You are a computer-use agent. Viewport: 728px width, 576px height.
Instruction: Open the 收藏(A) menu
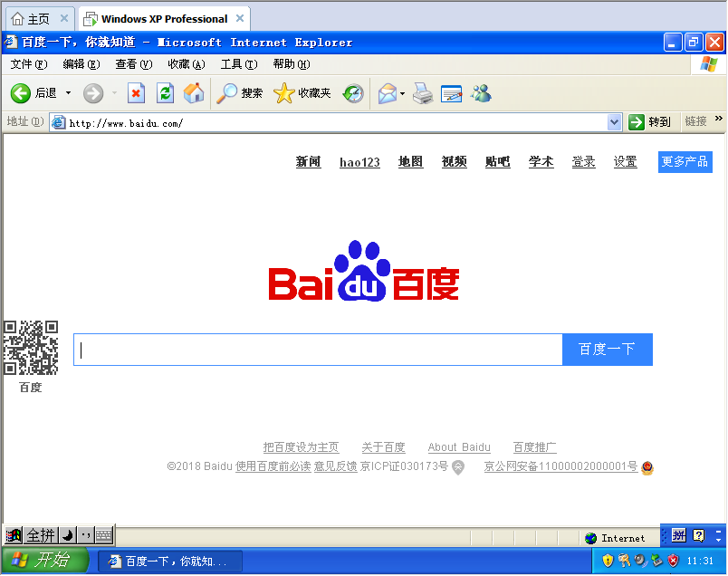point(187,64)
